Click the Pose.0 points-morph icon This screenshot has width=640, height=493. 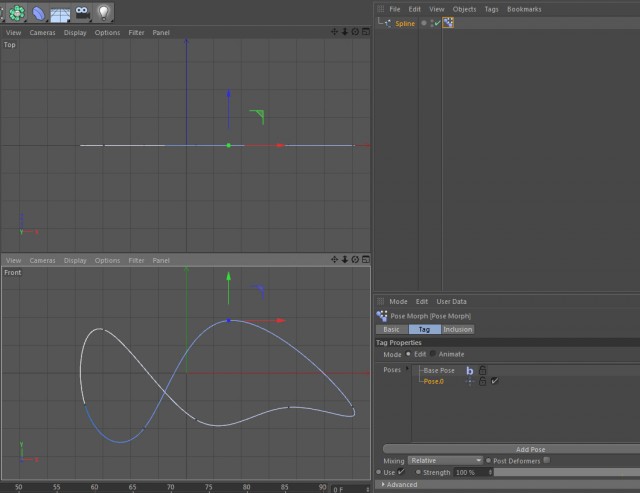470,381
